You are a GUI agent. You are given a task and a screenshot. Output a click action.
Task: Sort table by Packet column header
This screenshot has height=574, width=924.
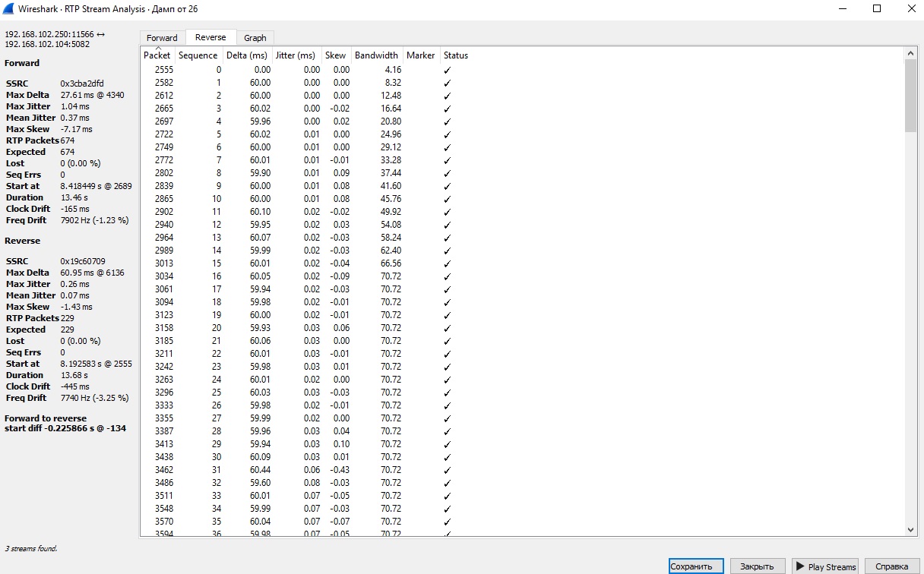[157, 55]
